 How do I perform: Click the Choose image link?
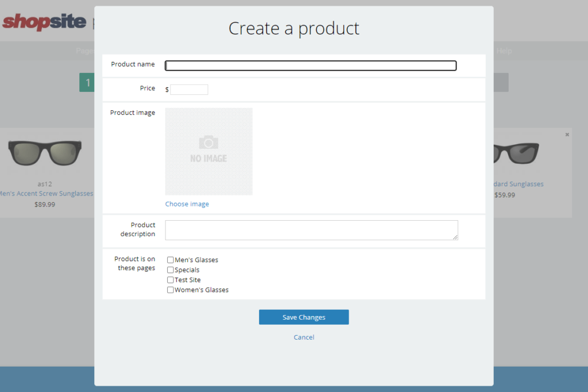tap(187, 204)
